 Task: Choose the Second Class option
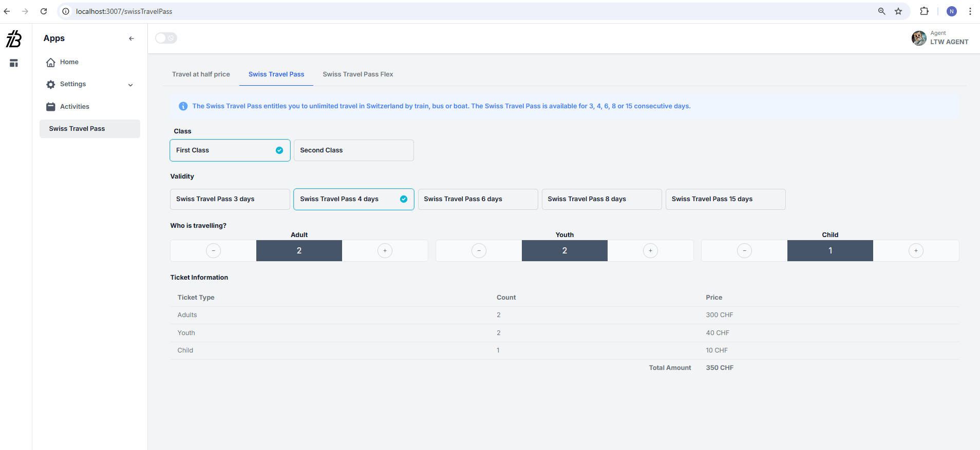pyautogui.click(x=354, y=150)
